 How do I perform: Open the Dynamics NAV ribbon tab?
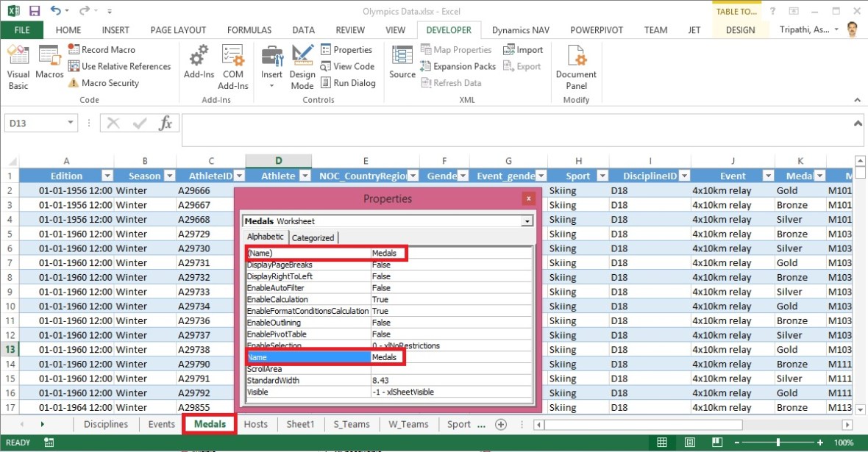(x=520, y=30)
